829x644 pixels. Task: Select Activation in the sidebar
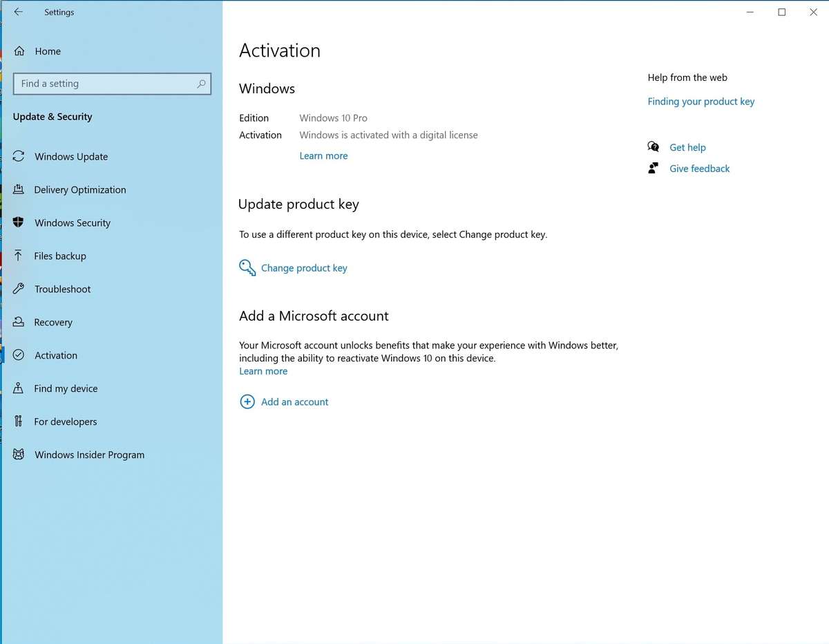56,355
